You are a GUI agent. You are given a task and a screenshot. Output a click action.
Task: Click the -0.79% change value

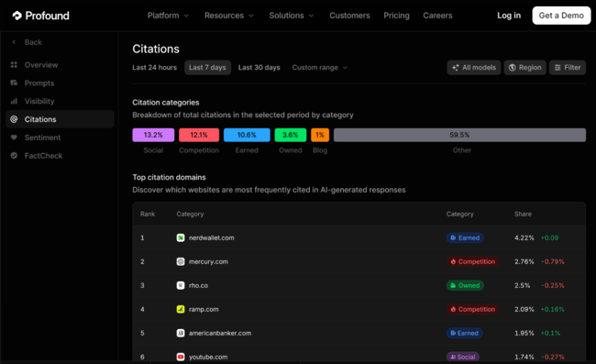553,262
